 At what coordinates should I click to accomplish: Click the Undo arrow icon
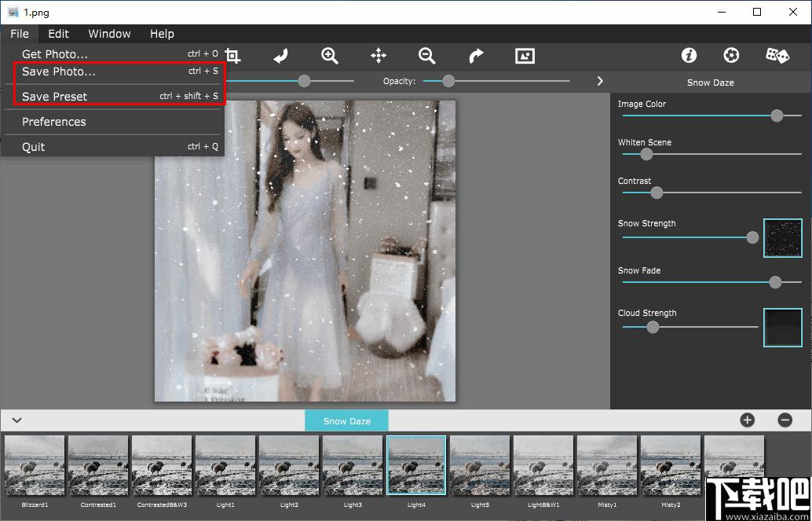coord(280,56)
